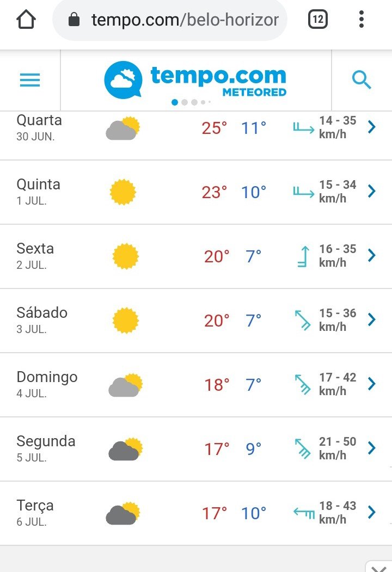Open the 12 tabs switcher

coord(318,20)
